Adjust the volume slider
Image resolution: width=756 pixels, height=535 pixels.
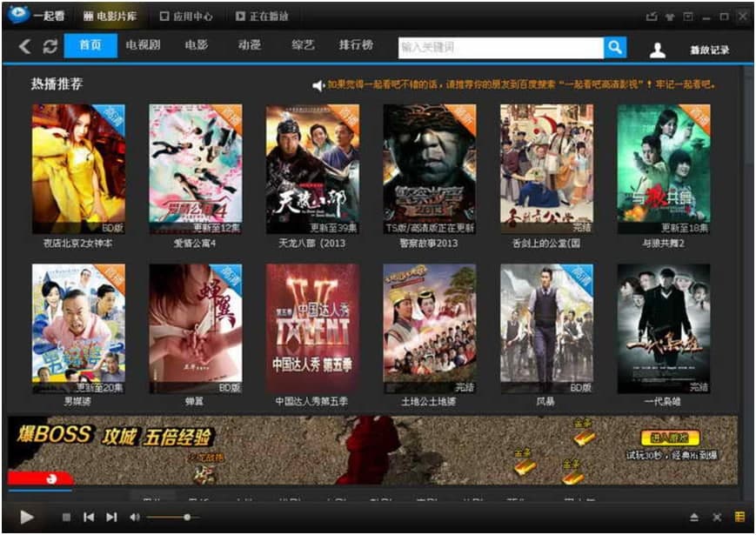click(x=186, y=518)
